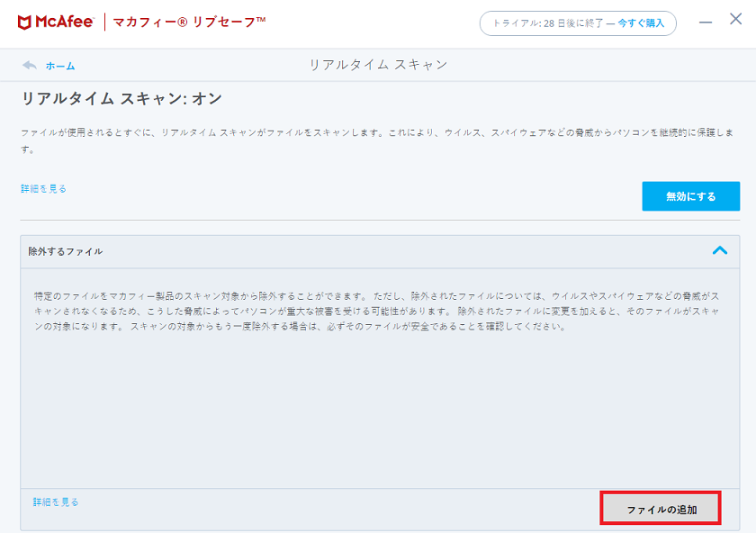This screenshot has height=533, width=756.
Task: Click the リアルタイム スキャン: オン heading
Action: [121, 98]
